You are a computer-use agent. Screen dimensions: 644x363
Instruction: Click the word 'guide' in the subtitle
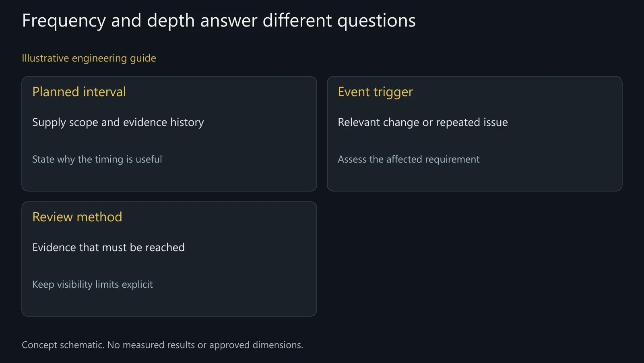coord(143,59)
